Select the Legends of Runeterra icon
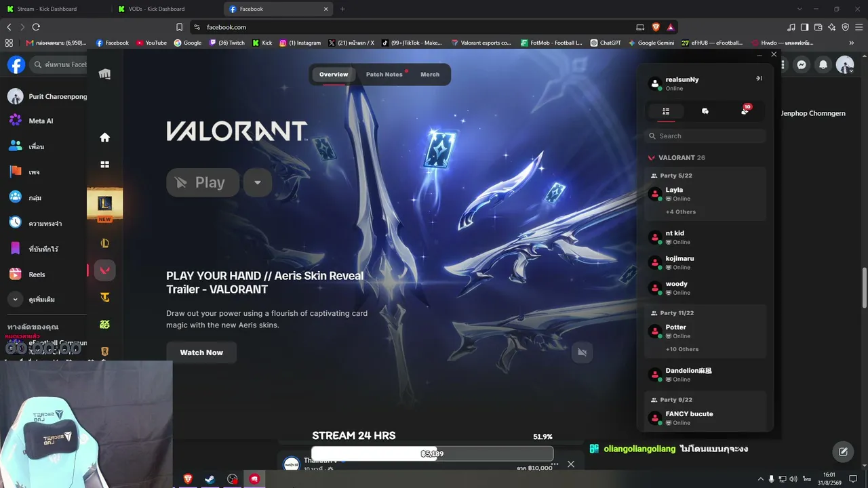The image size is (868, 488). 104,351
